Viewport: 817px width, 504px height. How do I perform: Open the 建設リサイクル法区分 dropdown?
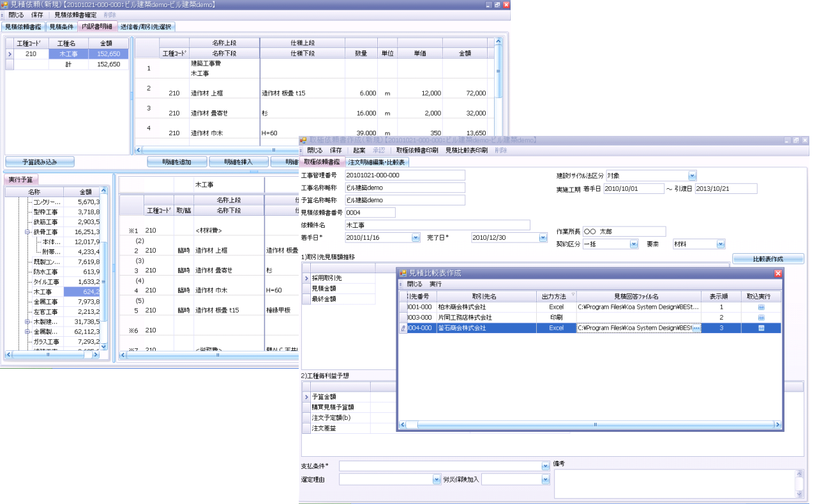pos(692,175)
